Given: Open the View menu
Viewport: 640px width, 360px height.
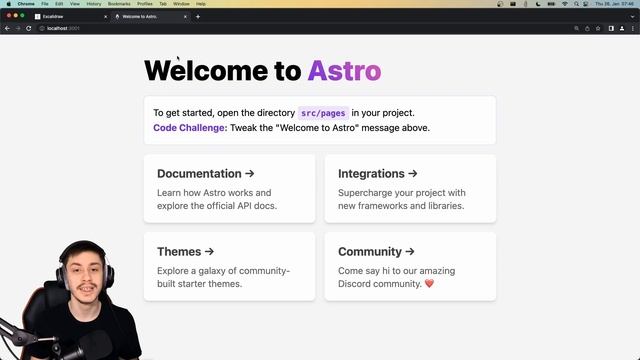Looking at the screenshot, I should pos(75,4).
